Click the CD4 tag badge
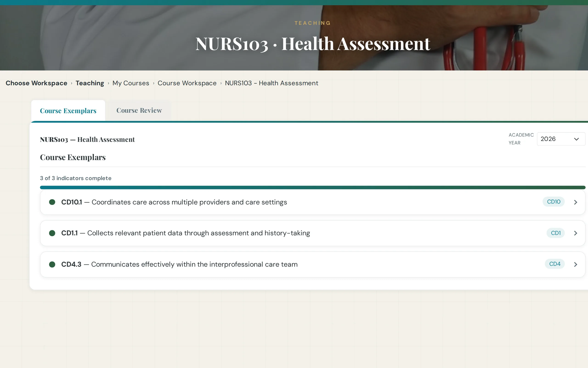The image size is (588, 368). (554, 264)
